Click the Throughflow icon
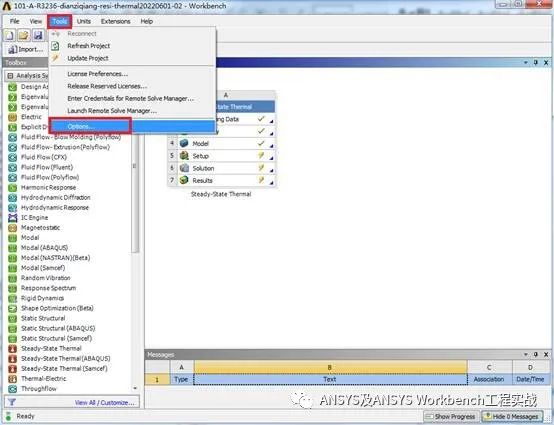The height and width of the screenshot is (425, 554). pos(12,389)
